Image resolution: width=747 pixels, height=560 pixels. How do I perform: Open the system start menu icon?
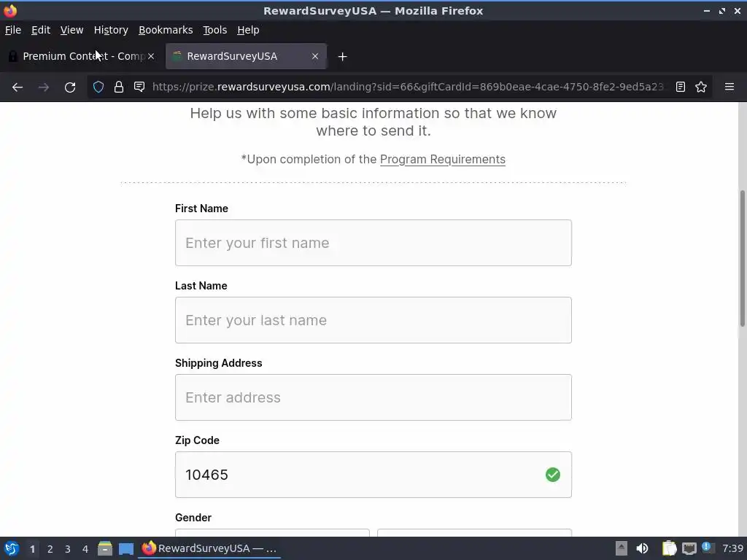[12, 548]
